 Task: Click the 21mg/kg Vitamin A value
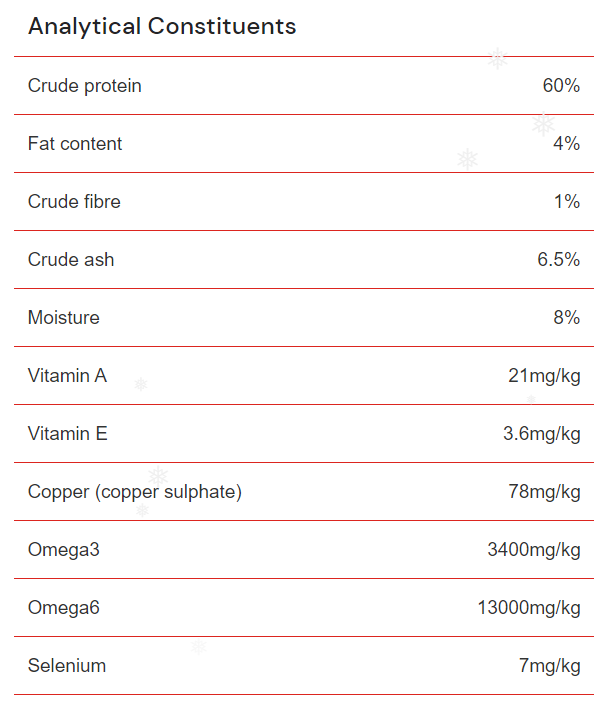tap(544, 376)
